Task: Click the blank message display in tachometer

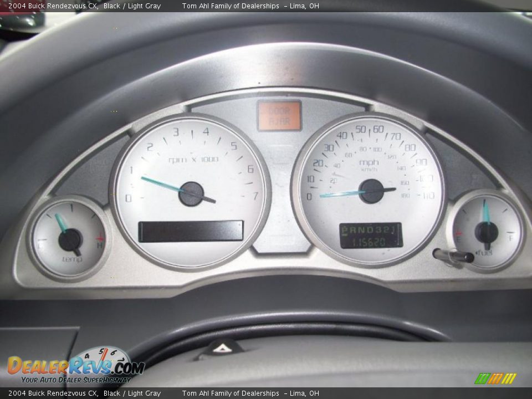Action: (x=191, y=231)
